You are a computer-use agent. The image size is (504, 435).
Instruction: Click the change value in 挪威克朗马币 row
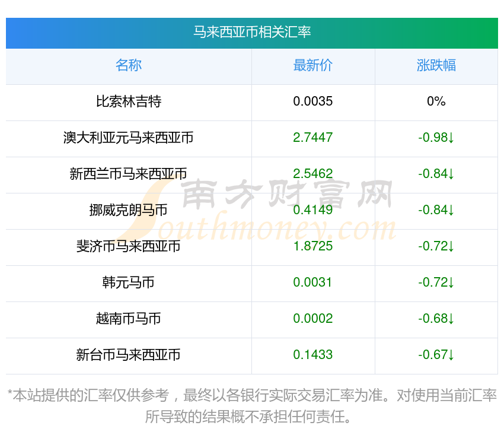point(436,210)
